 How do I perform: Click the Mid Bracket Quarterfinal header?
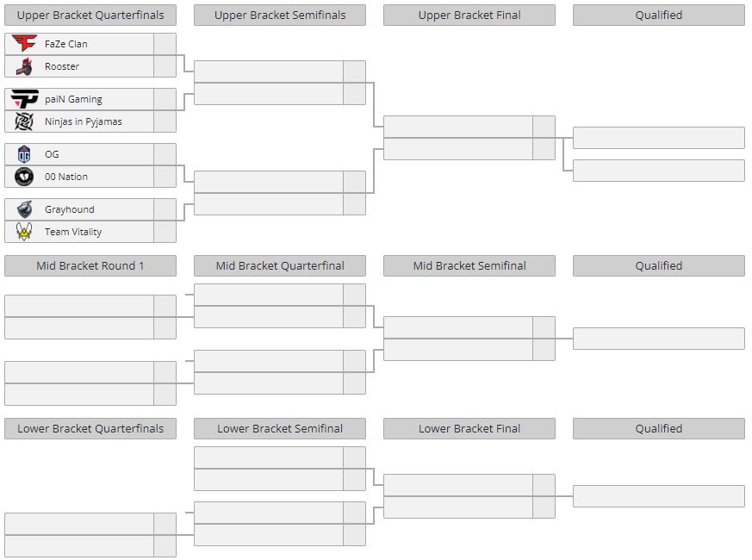280,265
